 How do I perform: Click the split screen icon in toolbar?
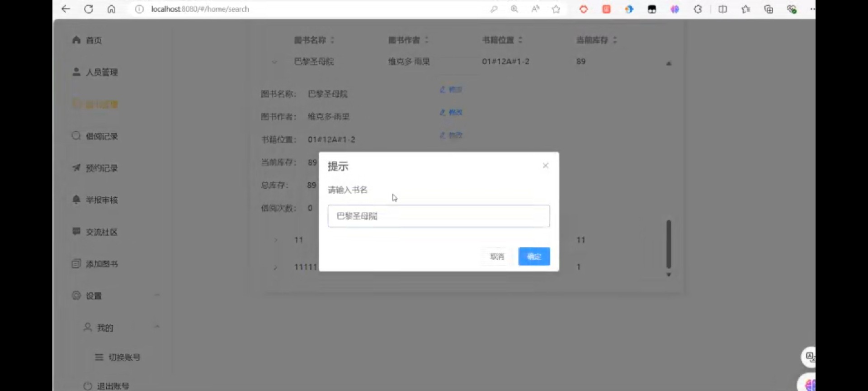(x=722, y=9)
